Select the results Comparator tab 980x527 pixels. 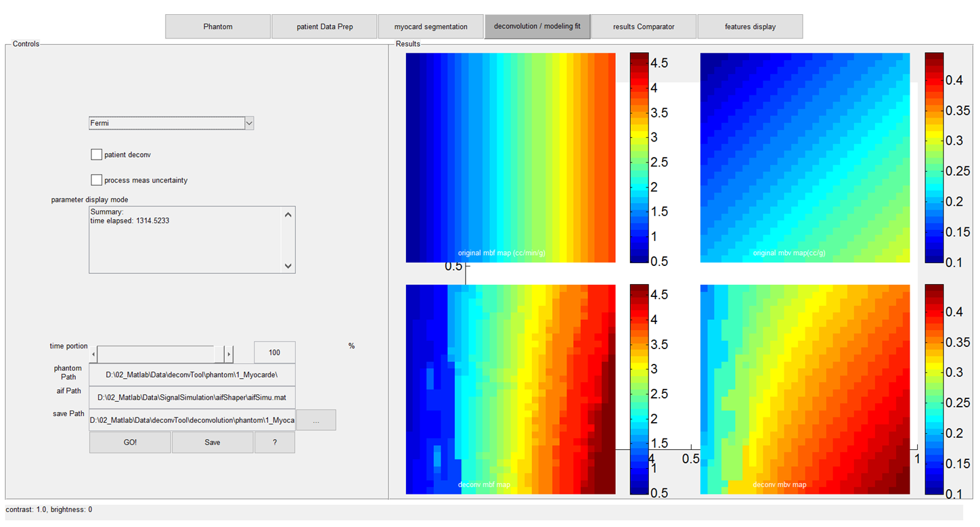pyautogui.click(x=644, y=26)
